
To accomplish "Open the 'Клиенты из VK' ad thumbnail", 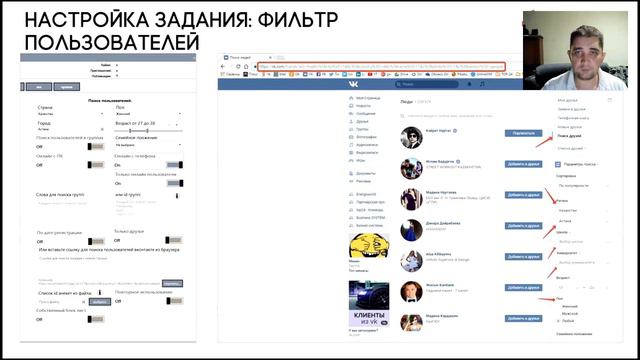I will (369, 304).
